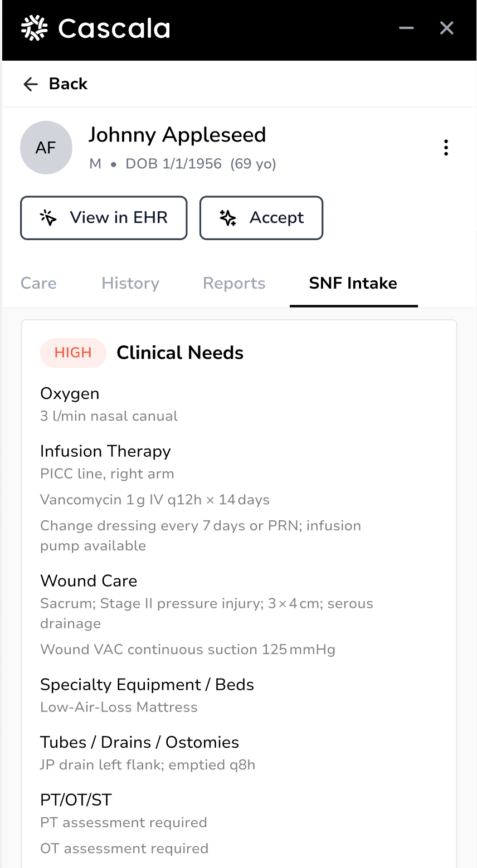Open the History tab
The height and width of the screenshot is (868, 477).
(130, 283)
